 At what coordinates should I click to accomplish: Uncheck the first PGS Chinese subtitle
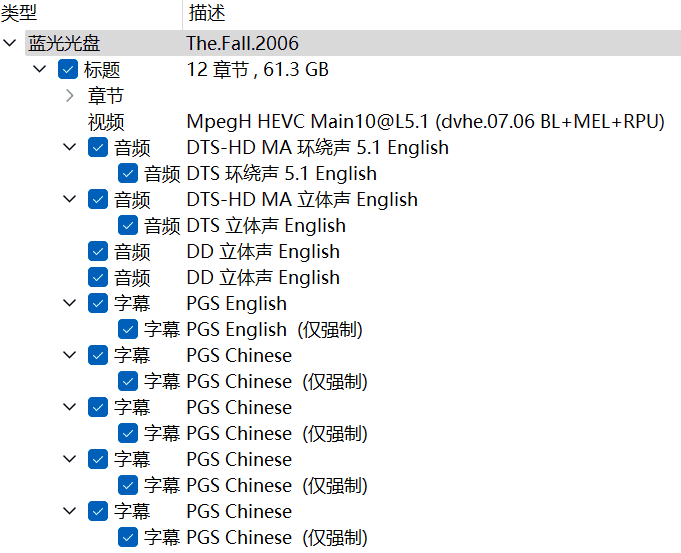coord(98,356)
